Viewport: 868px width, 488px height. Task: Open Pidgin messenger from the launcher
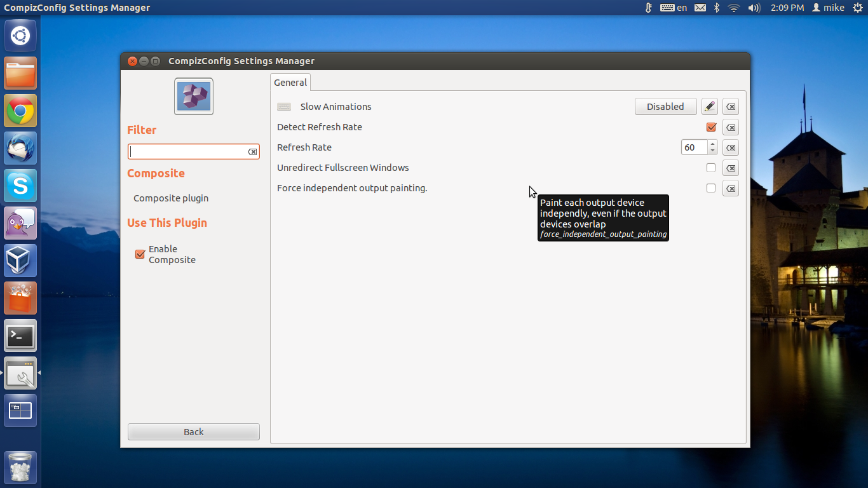(x=20, y=223)
